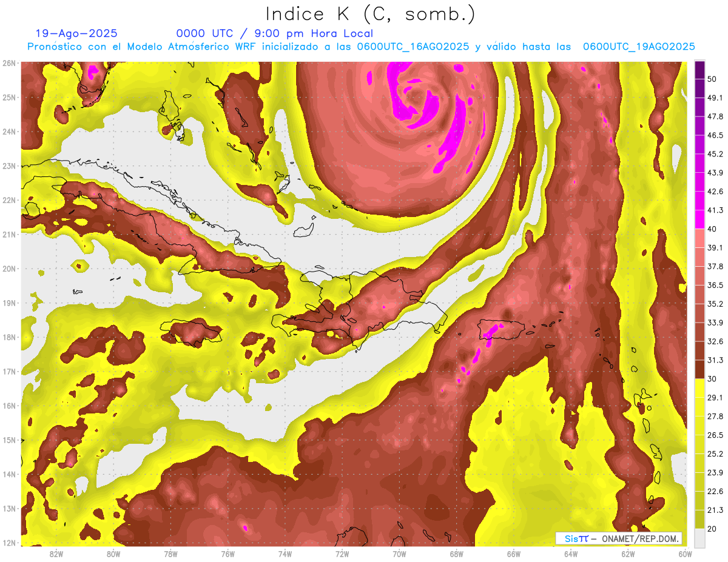The image size is (728, 562).
Task: Click the longitude label "64W"
Action: click(x=571, y=554)
